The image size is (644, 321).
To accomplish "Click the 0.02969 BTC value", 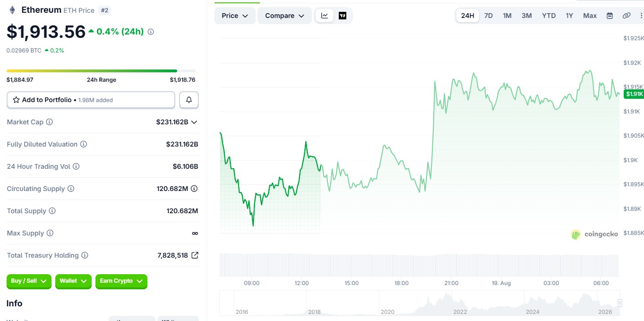I will [24, 50].
